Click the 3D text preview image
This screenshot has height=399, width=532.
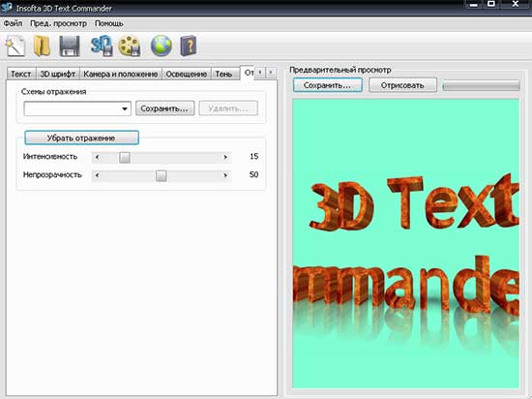406,243
